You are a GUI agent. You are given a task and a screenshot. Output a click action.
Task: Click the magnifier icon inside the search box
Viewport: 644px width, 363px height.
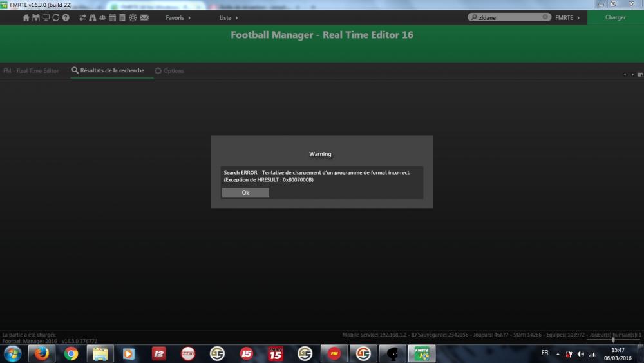coord(474,17)
